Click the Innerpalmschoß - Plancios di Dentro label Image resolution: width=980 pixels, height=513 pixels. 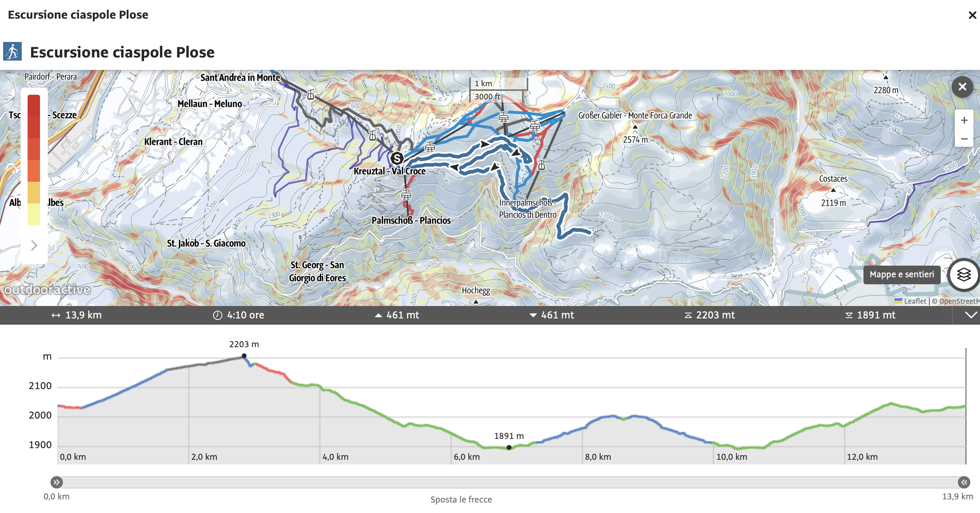pos(527,209)
